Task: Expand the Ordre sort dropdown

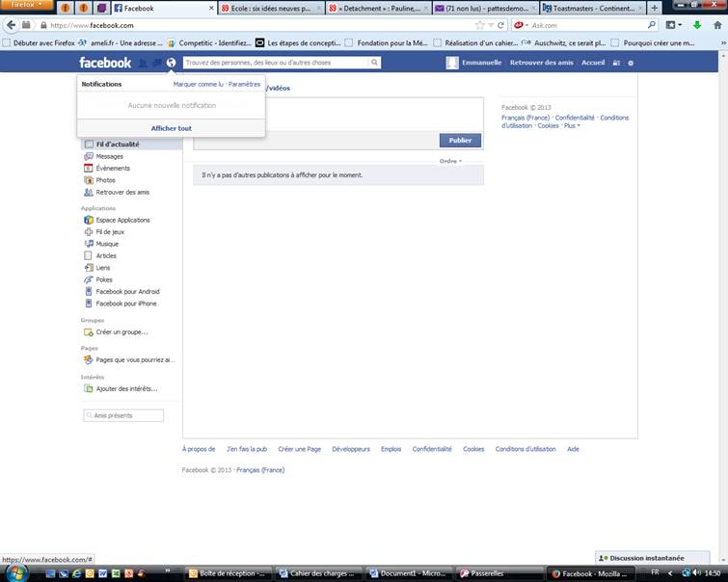Action: pyautogui.click(x=450, y=161)
